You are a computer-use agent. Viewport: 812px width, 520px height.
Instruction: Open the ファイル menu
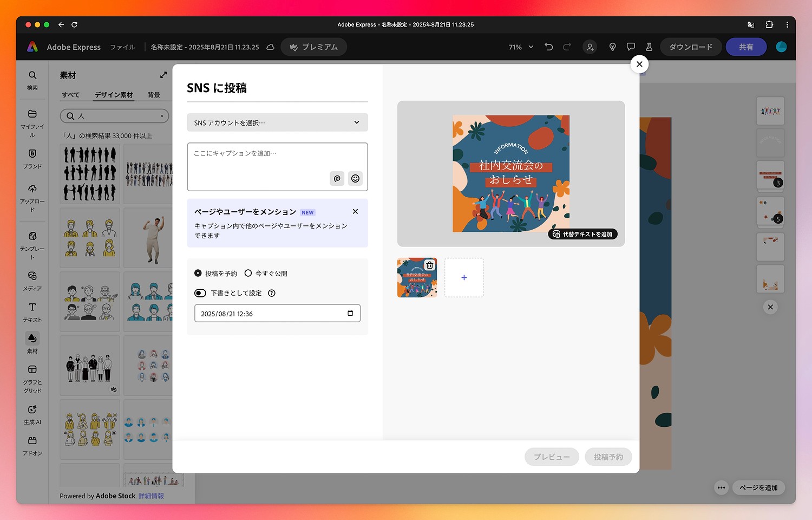click(x=122, y=47)
